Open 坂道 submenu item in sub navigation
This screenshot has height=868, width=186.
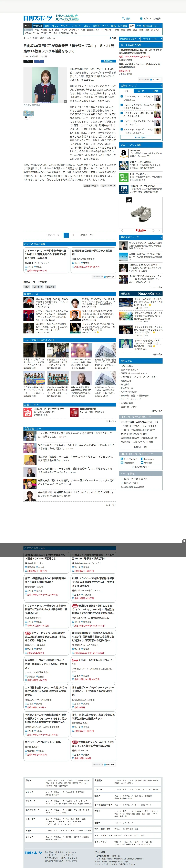[51, 30]
